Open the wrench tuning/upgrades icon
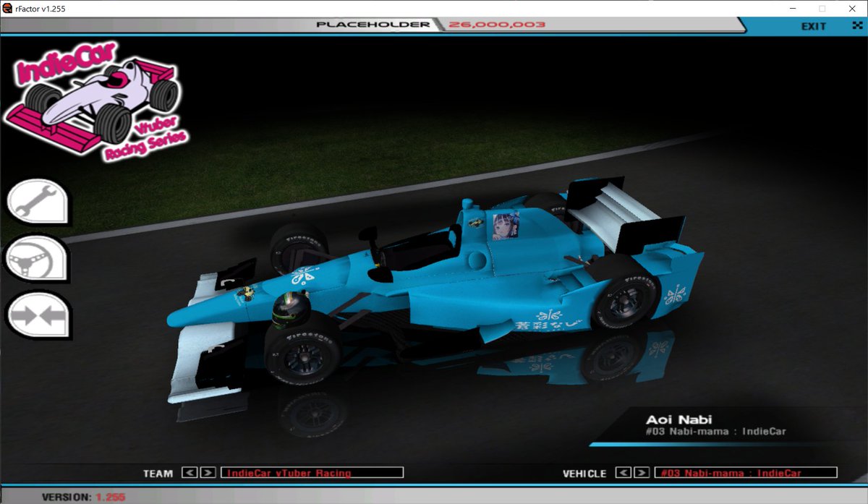The image size is (868, 504). [38, 201]
